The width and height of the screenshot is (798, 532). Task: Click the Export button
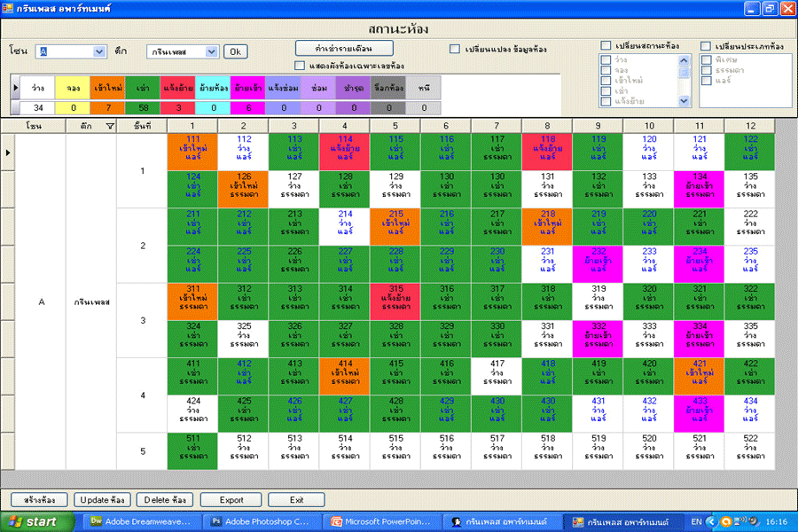click(x=231, y=500)
